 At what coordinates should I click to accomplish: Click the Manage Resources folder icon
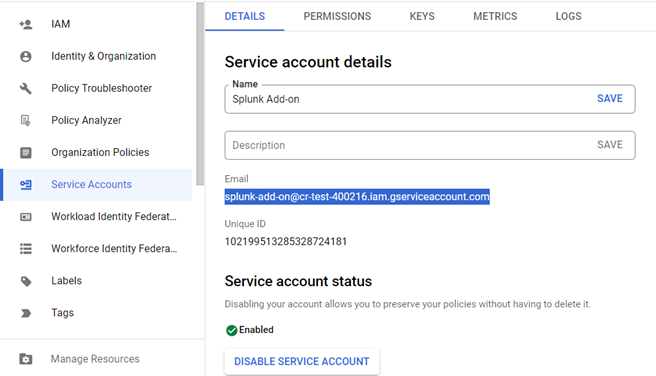click(x=26, y=359)
